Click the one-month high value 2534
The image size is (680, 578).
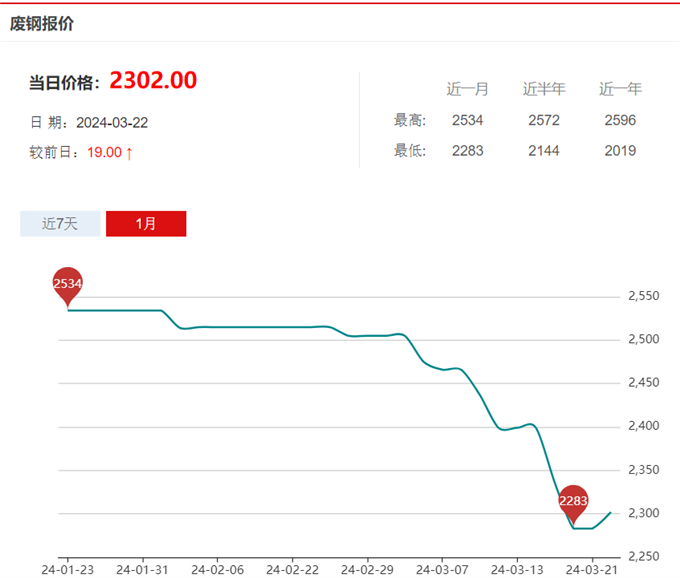click(x=468, y=120)
